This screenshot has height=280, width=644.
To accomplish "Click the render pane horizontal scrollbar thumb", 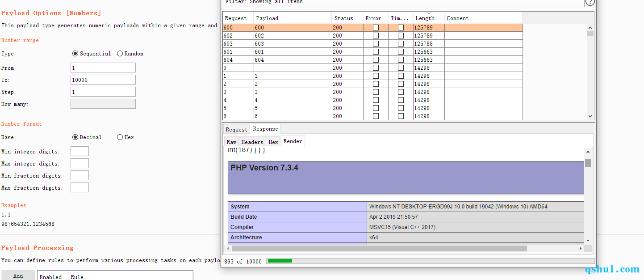I will [x=379, y=248].
